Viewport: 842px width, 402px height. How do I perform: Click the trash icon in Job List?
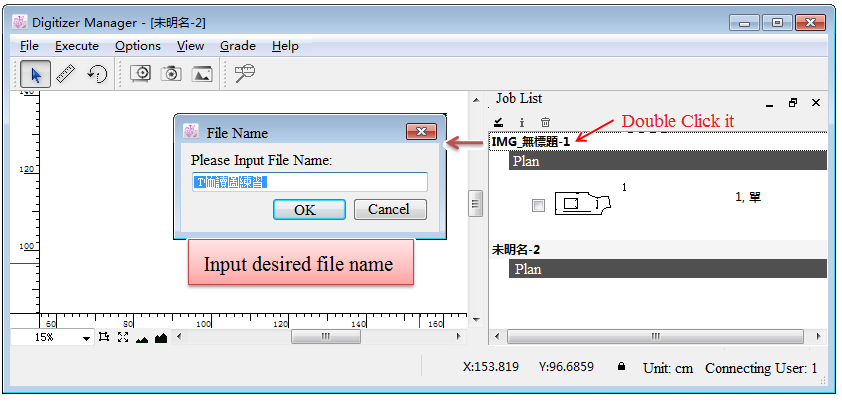tap(545, 122)
